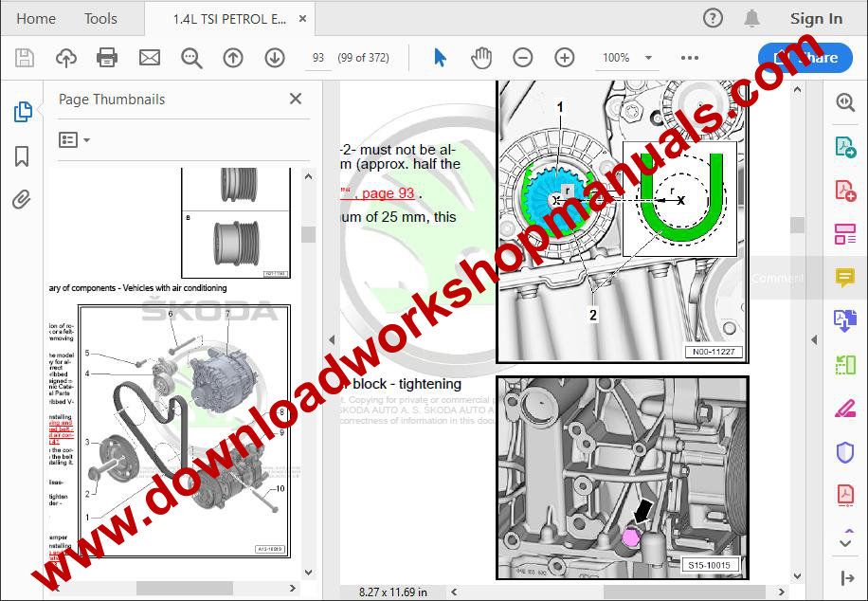Viewport: 868px width, 601px height.
Task: Click the document left scroll arrow
Action: pos(454,592)
